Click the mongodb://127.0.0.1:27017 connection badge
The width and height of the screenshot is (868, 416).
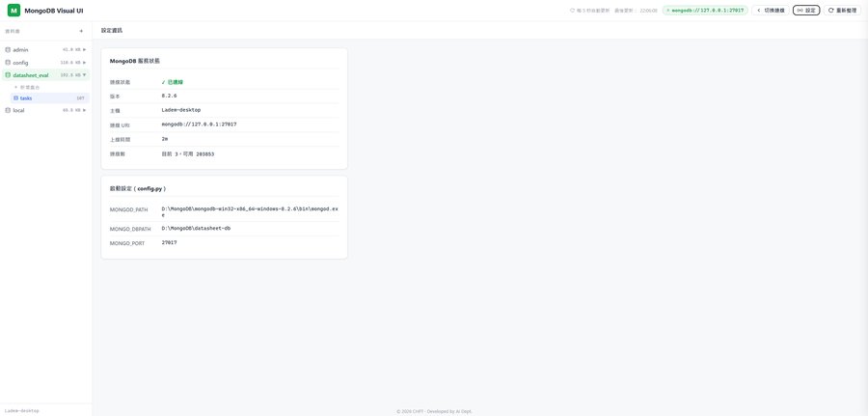[705, 11]
